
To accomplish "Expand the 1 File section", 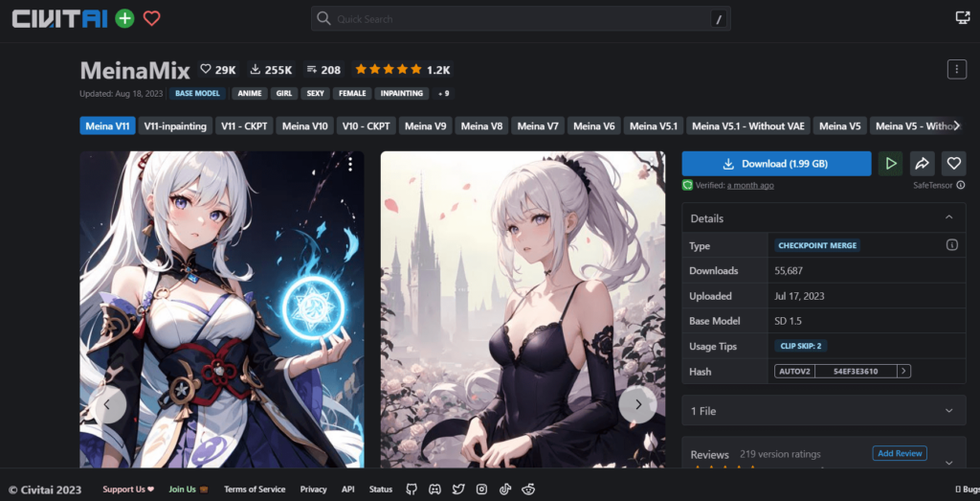I will pos(948,411).
